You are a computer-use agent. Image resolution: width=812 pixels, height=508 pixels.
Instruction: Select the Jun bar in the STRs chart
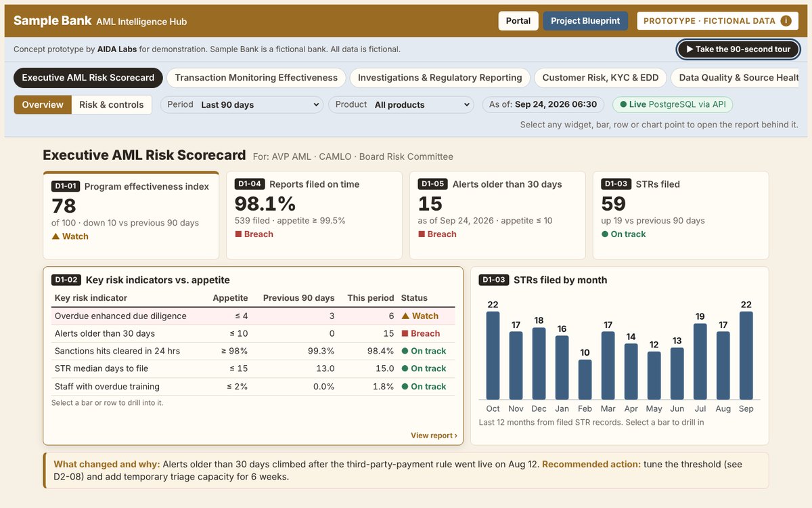pyautogui.click(x=677, y=374)
